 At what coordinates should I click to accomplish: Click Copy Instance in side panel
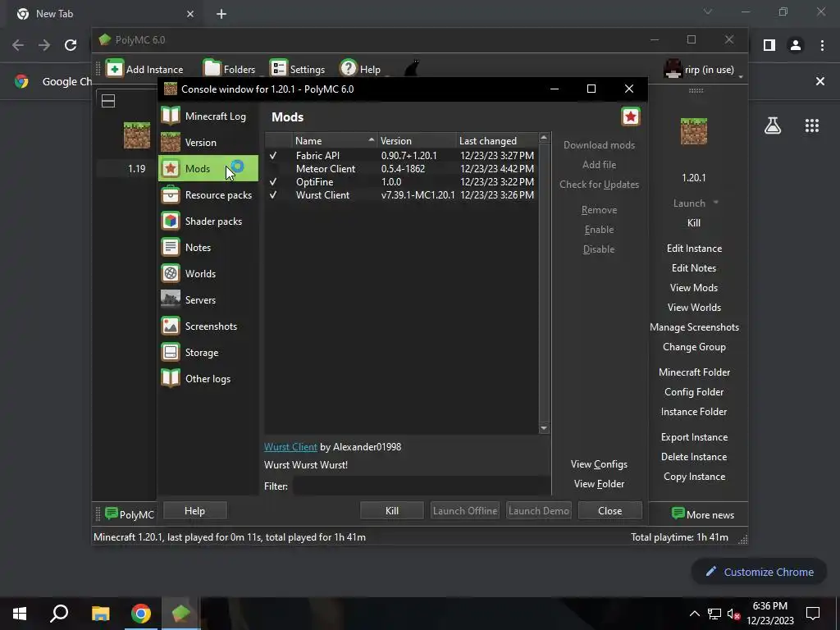[x=694, y=477]
